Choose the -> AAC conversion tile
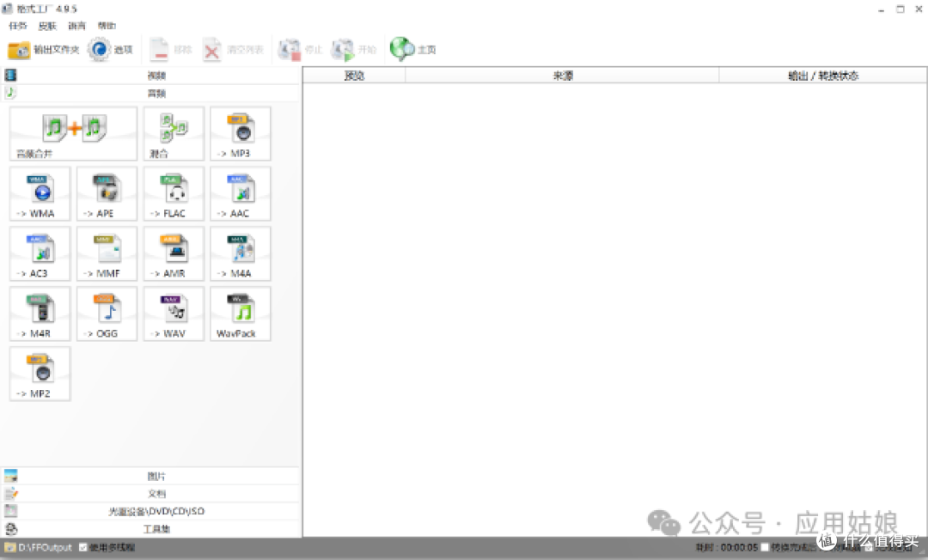 pos(241,194)
